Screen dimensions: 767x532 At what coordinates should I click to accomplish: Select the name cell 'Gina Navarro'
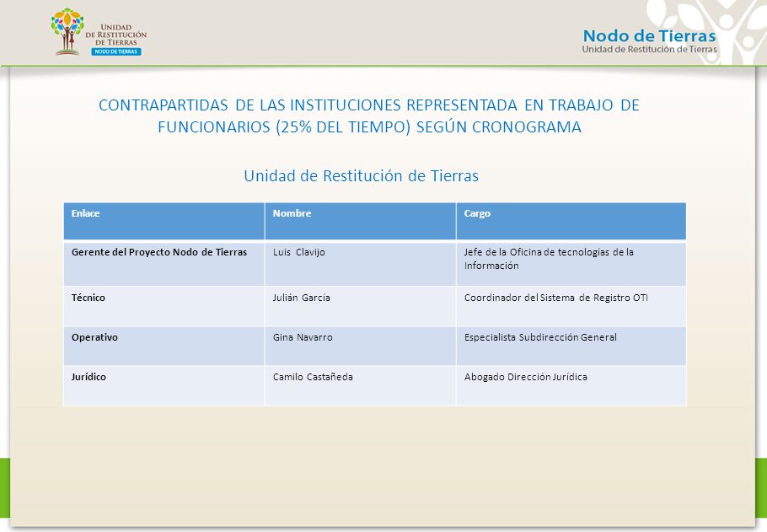pos(360,346)
